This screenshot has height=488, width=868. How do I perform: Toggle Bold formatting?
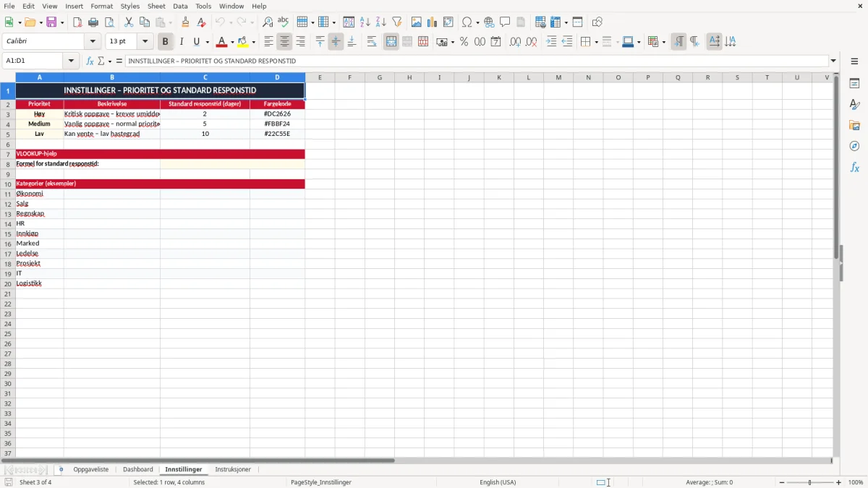[166, 42]
